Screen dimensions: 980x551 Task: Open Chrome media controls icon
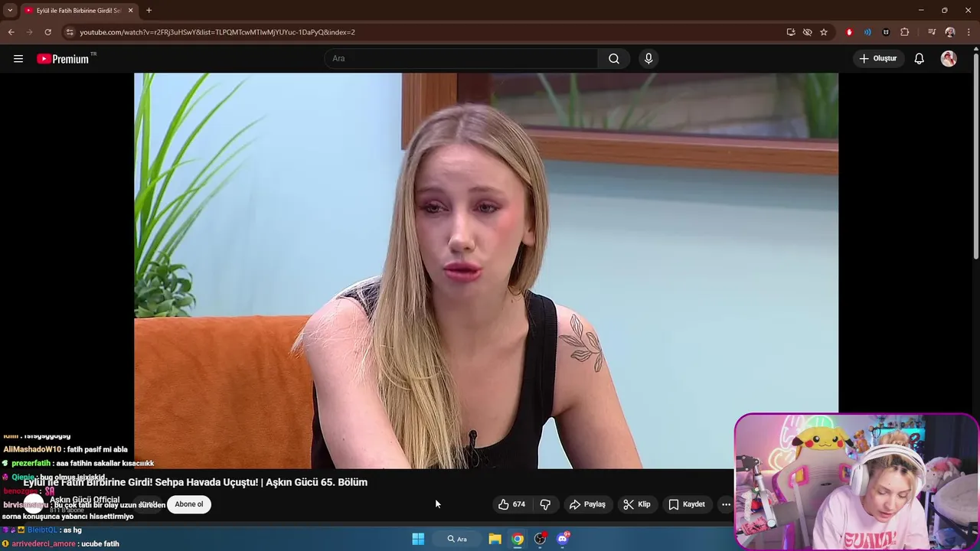932,32
